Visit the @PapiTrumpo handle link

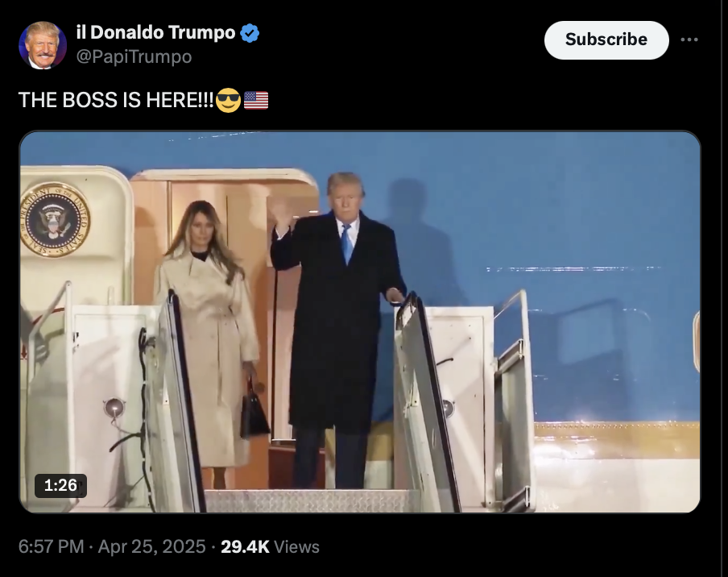tap(134, 56)
